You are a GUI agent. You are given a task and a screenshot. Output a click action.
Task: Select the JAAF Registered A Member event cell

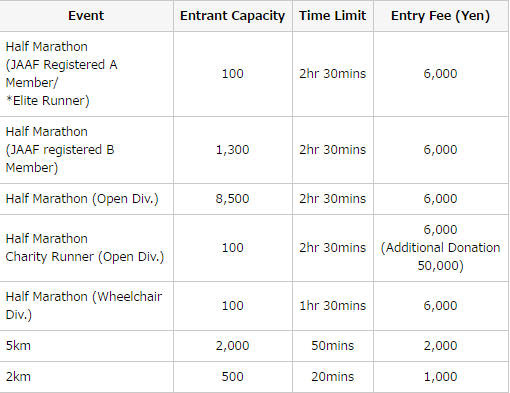click(x=86, y=74)
